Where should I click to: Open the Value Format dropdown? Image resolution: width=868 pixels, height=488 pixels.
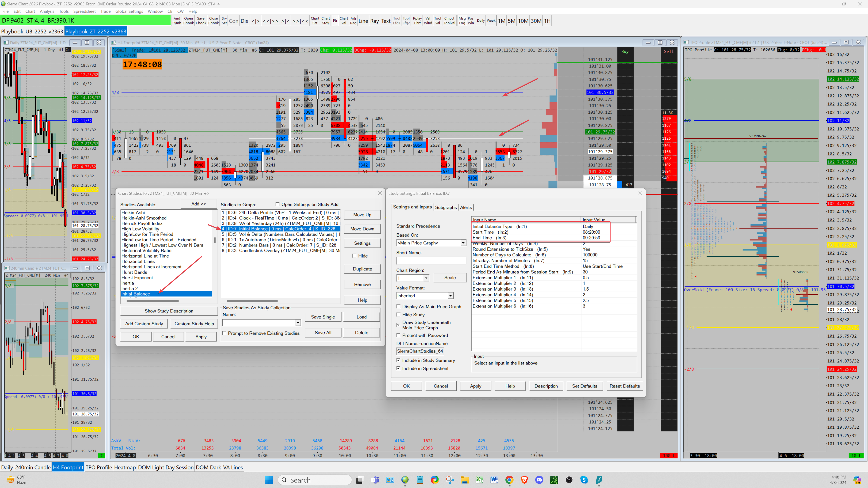450,296
